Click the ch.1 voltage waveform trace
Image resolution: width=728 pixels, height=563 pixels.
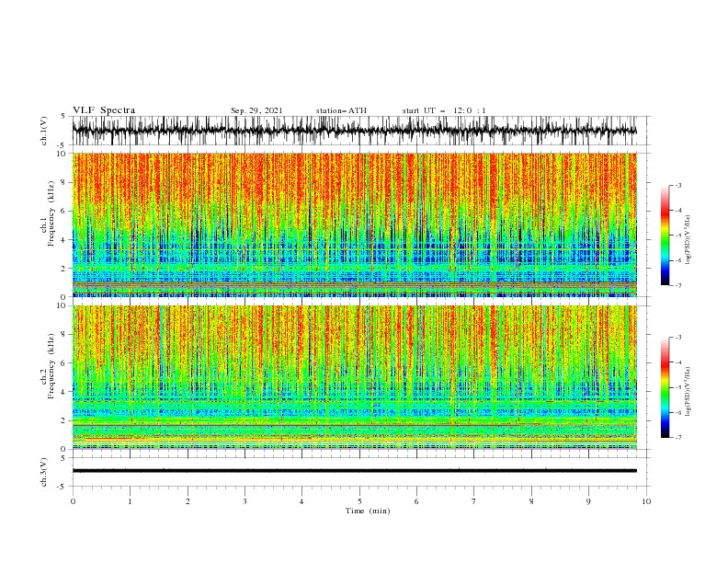point(354,131)
